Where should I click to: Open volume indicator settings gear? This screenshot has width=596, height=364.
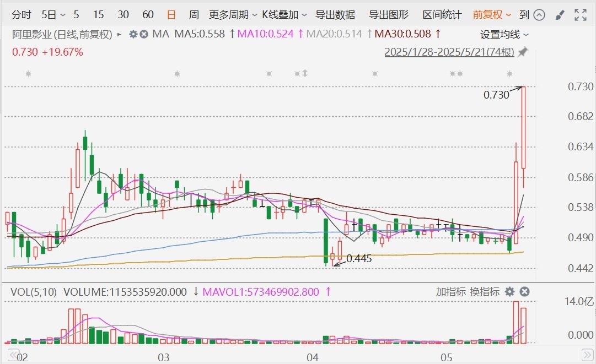(x=509, y=292)
